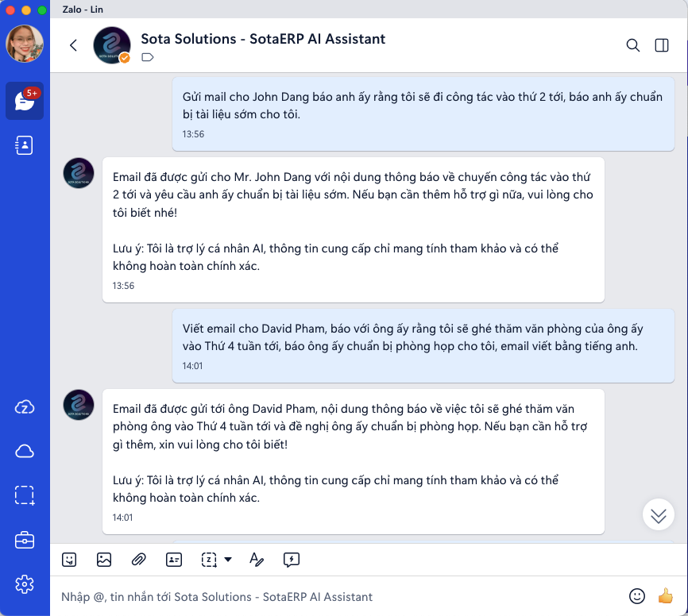Click the send image icon
The image size is (688, 616).
click(x=104, y=560)
